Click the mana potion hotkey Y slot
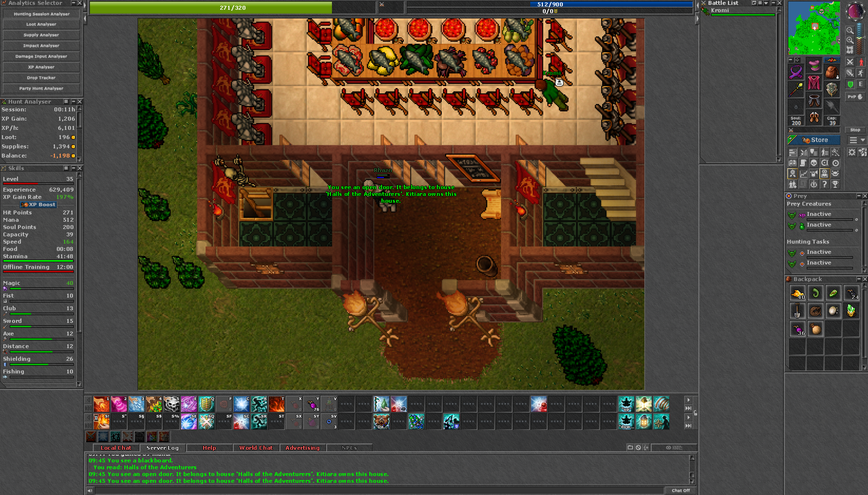 pos(312,404)
